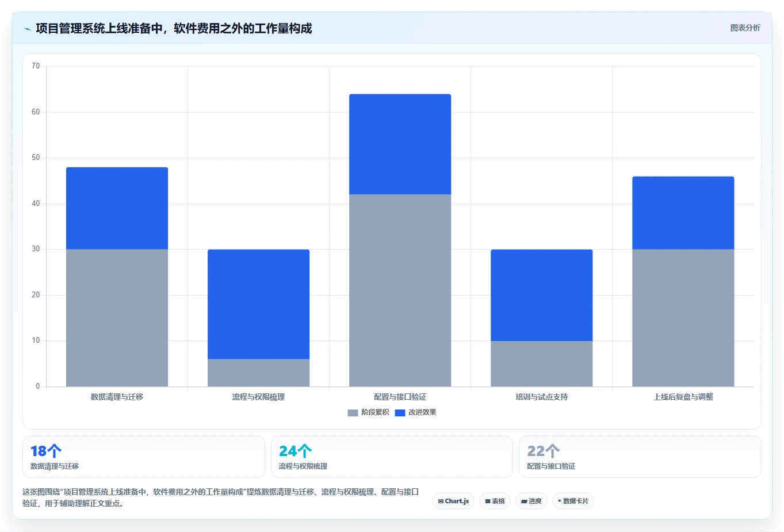Click the y-axis value 70
Screen dimensions: 784x532
tap(36, 66)
